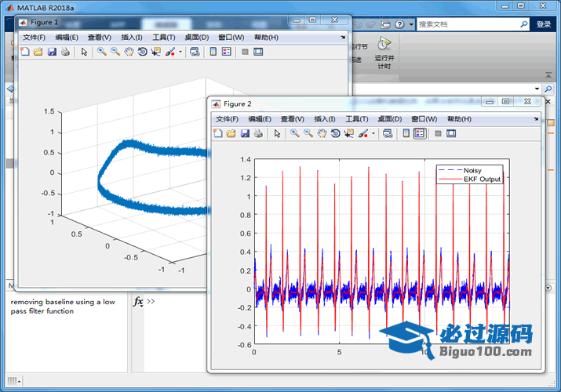Toggle colorbar in Figure 1 toolbar
The width and height of the screenshot is (561, 392).
[213, 53]
